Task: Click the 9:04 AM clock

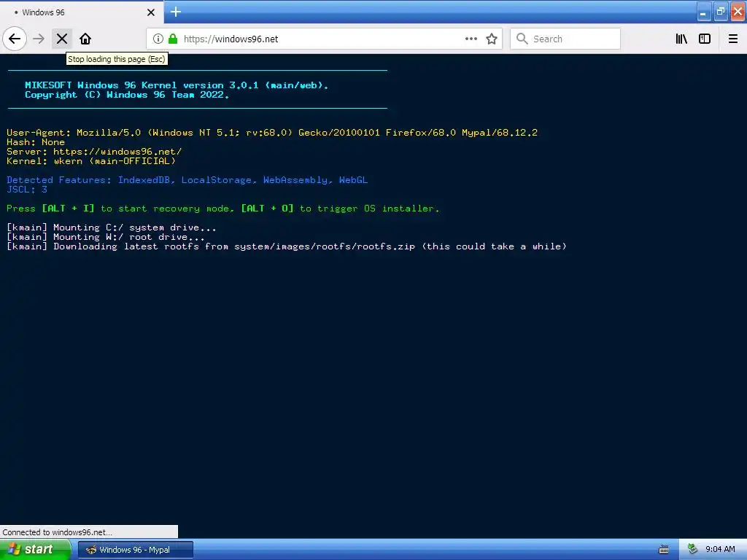Action: click(720, 550)
